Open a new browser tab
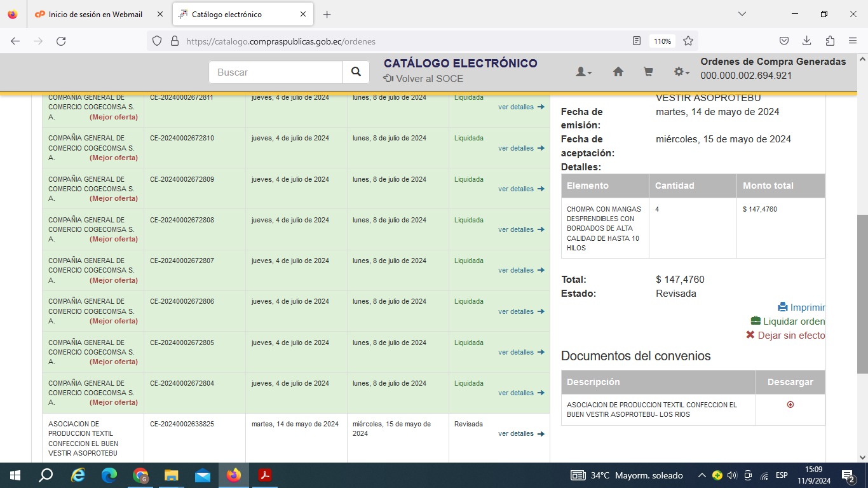This screenshot has width=868, height=488. 327,14
